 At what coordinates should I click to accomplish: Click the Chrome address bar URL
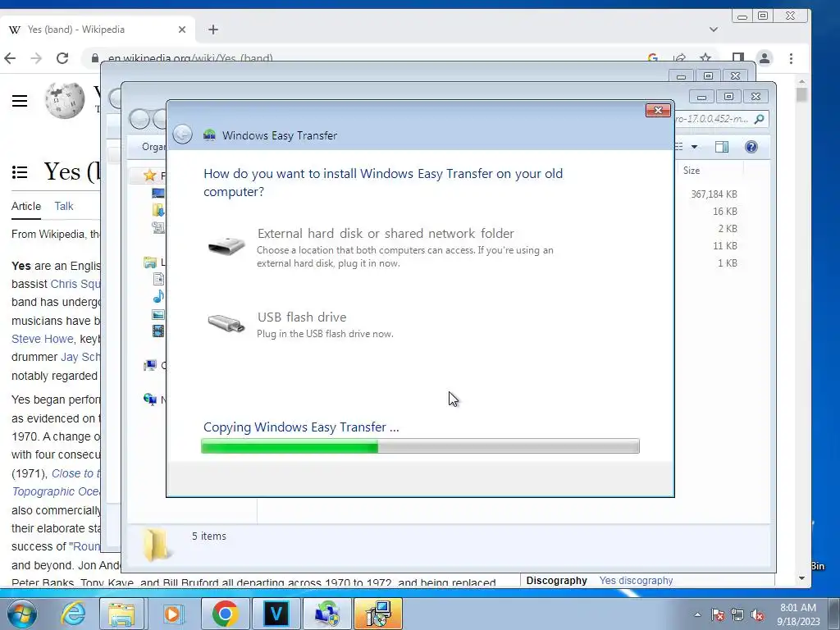click(190, 58)
